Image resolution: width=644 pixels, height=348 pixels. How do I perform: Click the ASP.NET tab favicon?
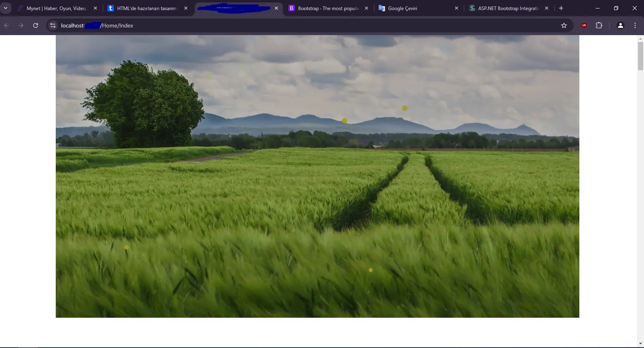click(x=472, y=8)
